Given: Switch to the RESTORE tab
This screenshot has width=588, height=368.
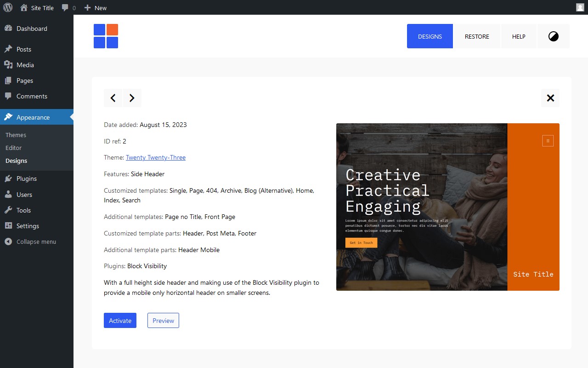Looking at the screenshot, I should [477, 36].
